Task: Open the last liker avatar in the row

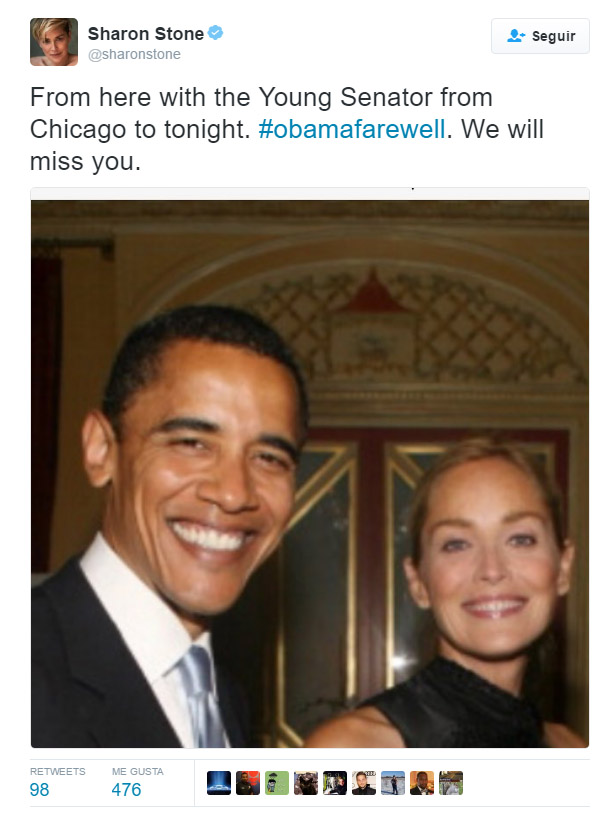Action: click(451, 783)
